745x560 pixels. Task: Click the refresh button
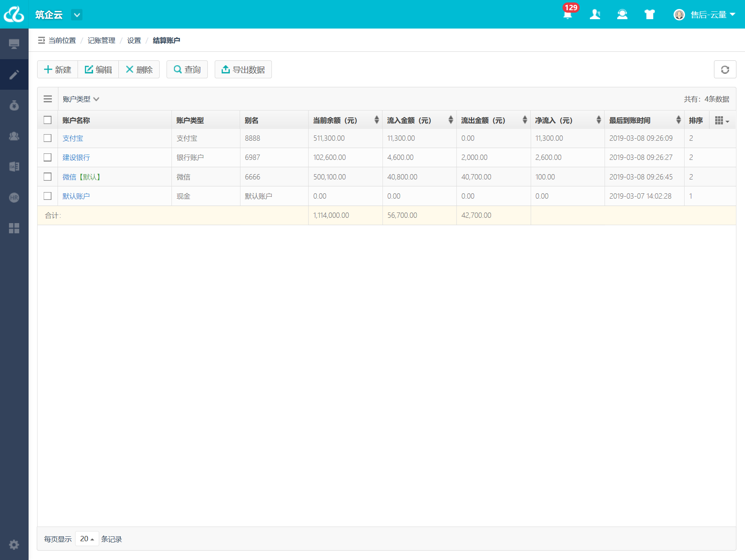pos(725,69)
